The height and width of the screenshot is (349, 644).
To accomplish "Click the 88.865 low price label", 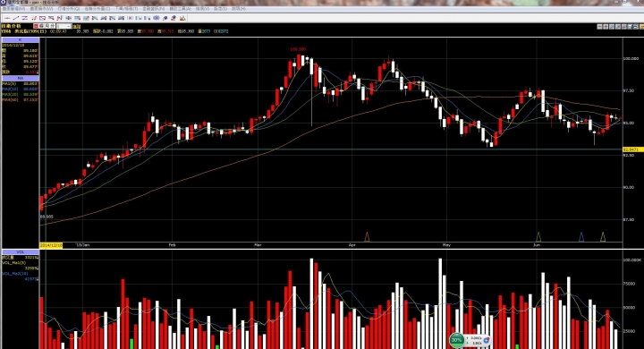I will pyautogui.click(x=47, y=217).
